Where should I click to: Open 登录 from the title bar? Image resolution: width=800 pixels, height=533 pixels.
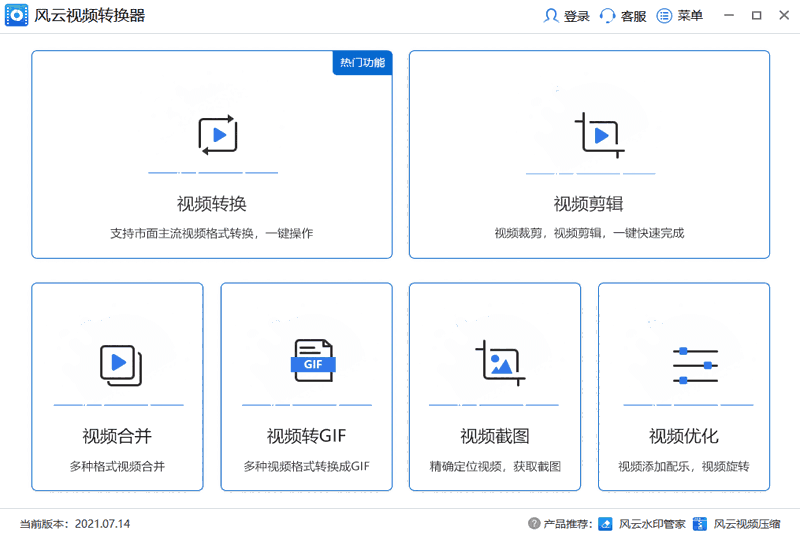[577, 16]
